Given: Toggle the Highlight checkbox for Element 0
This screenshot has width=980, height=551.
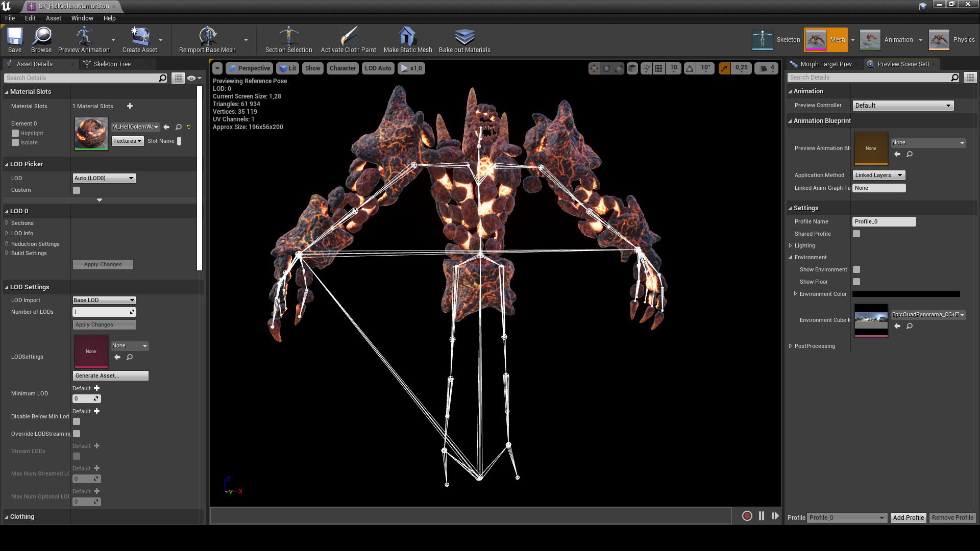Looking at the screenshot, I should click(x=15, y=133).
